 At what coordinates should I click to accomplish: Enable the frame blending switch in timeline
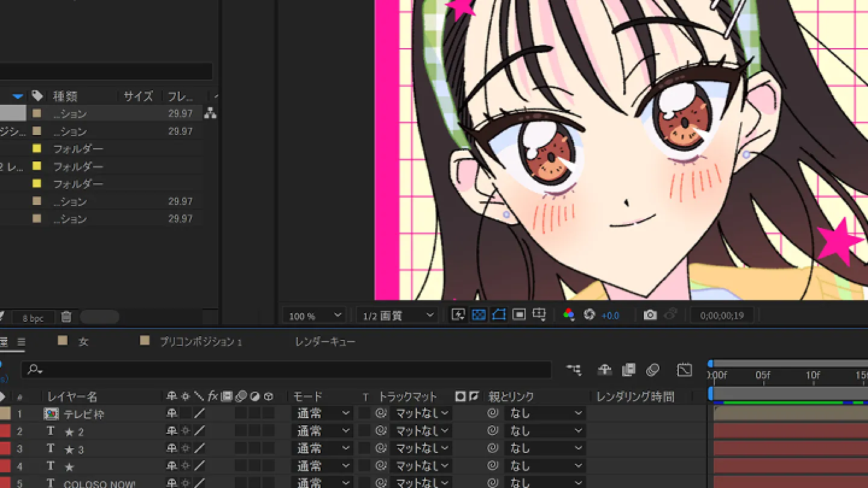coord(629,370)
